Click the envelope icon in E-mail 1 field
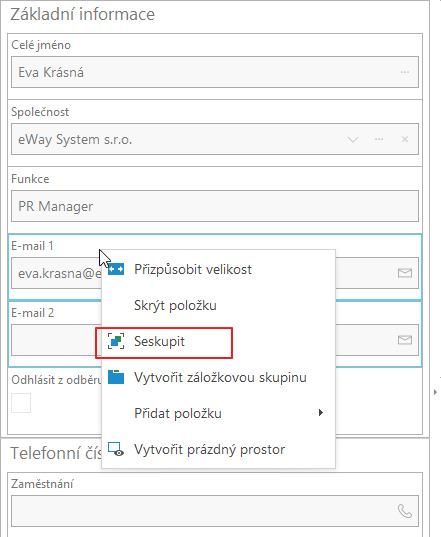The height and width of the screenshot is (537, 441). tap(405, 273)
